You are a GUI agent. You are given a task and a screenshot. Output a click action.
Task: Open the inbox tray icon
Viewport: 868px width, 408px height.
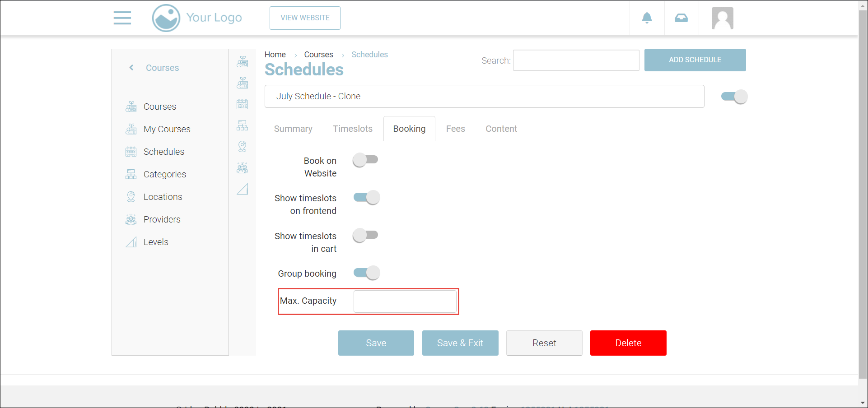coord(681,18)
